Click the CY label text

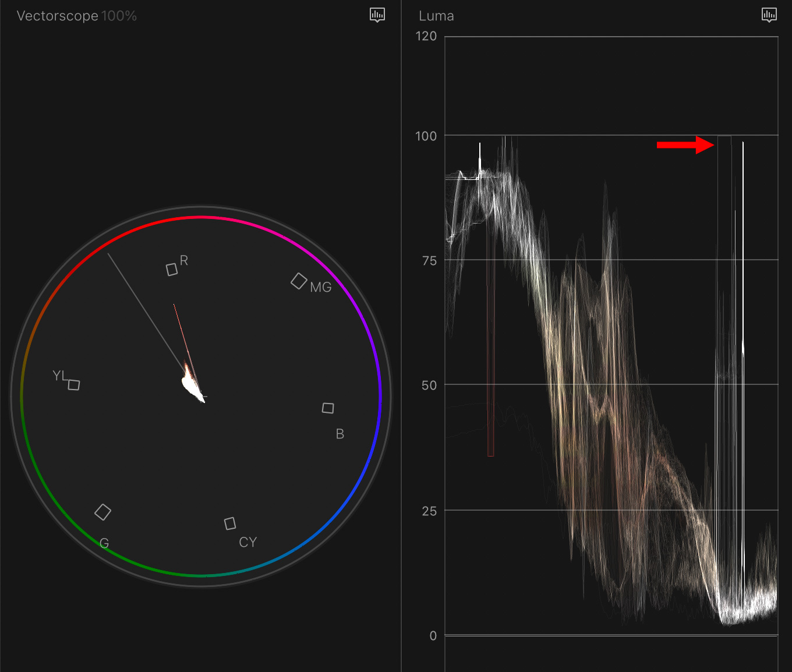[x=248, y=542]
